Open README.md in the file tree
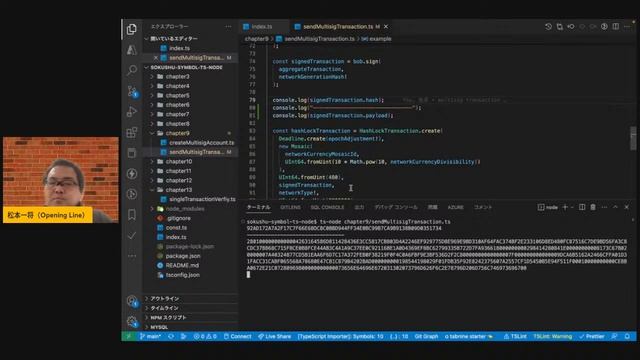 (x=182, y=265)
